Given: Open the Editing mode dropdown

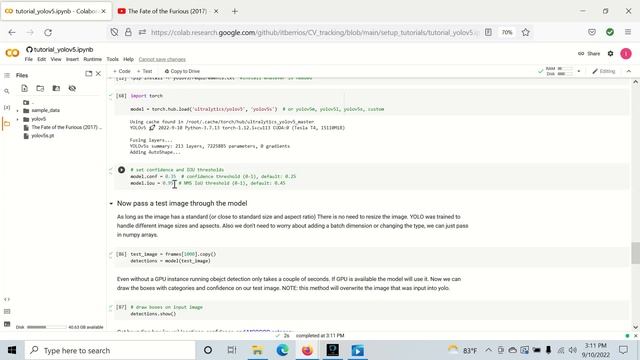Looking at the screenshot, I should (604, 71).
